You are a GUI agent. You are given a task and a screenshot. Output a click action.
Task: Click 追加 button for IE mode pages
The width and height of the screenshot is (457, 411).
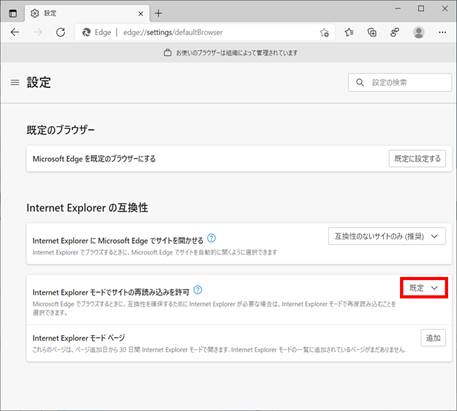pyautogui.click(x=433, y=338)
